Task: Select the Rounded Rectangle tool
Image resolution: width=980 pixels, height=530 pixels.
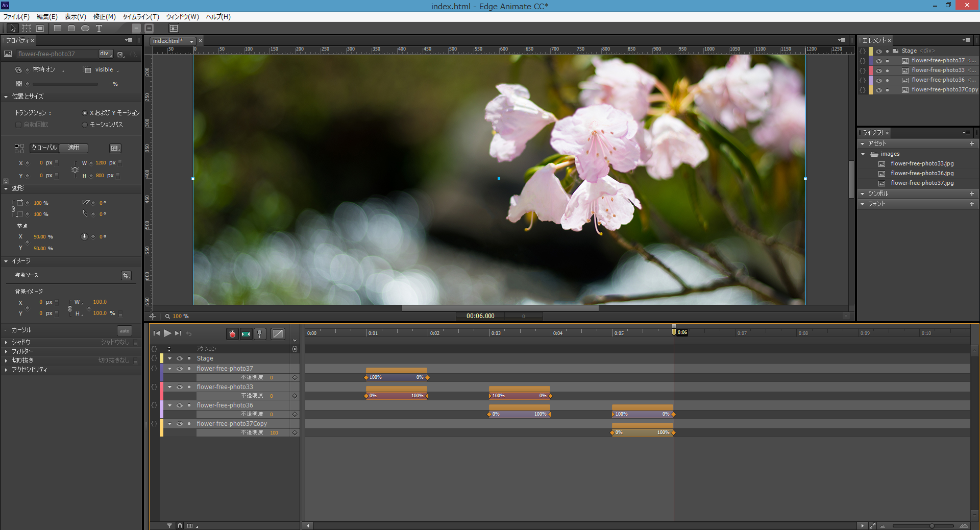Action: pos(71,29)
